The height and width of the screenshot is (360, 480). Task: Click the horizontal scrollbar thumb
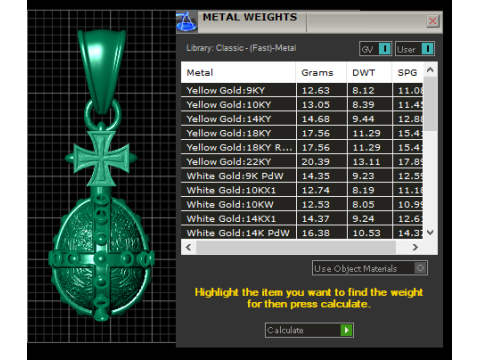(x=296, y=247)
